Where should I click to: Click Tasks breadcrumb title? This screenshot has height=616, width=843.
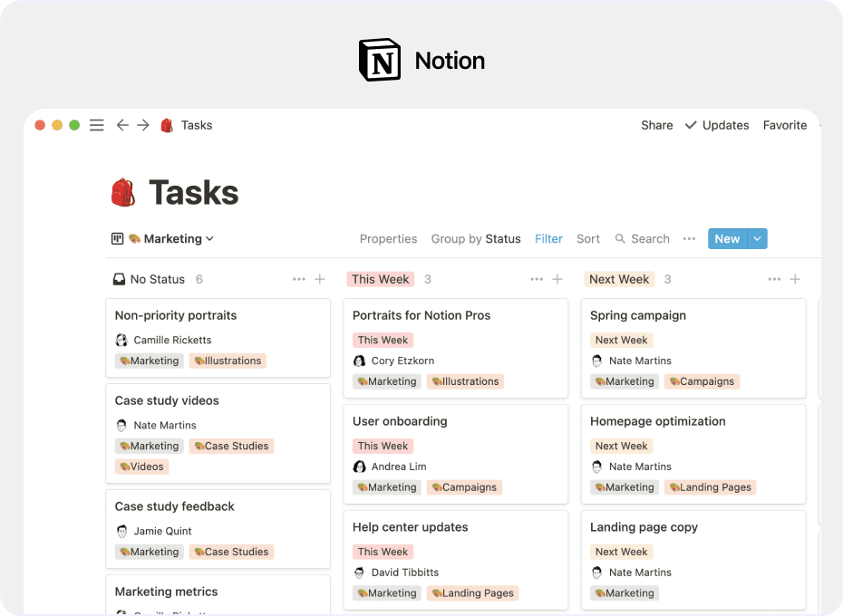coord(197,125)
